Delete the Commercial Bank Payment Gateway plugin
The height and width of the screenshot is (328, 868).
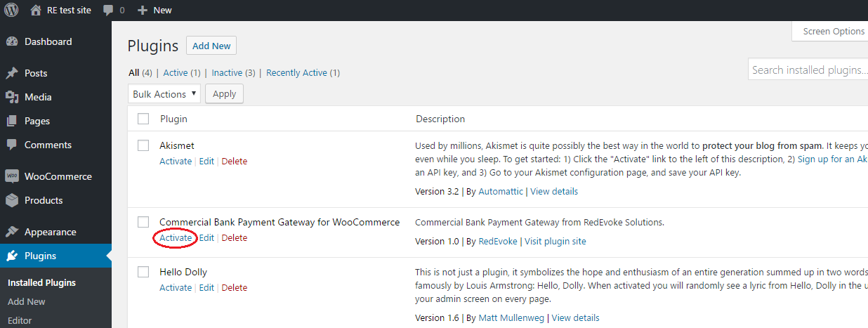point(235,237)
